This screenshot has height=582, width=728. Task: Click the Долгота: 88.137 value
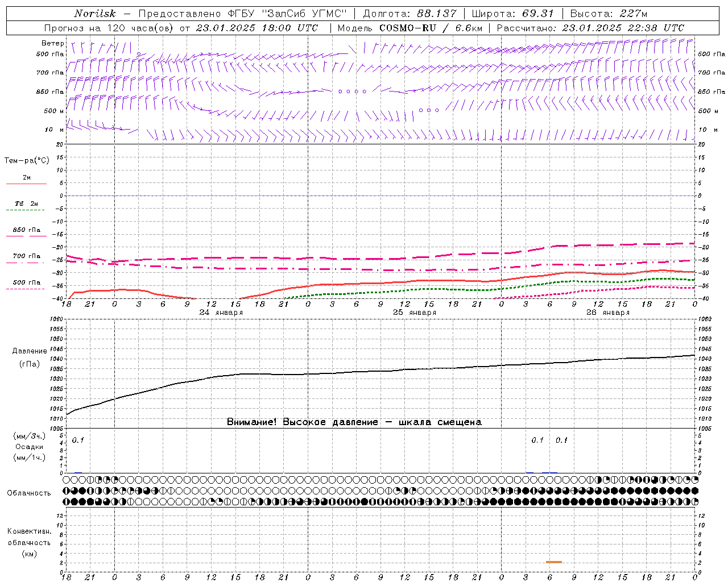[x=409, y=14]
